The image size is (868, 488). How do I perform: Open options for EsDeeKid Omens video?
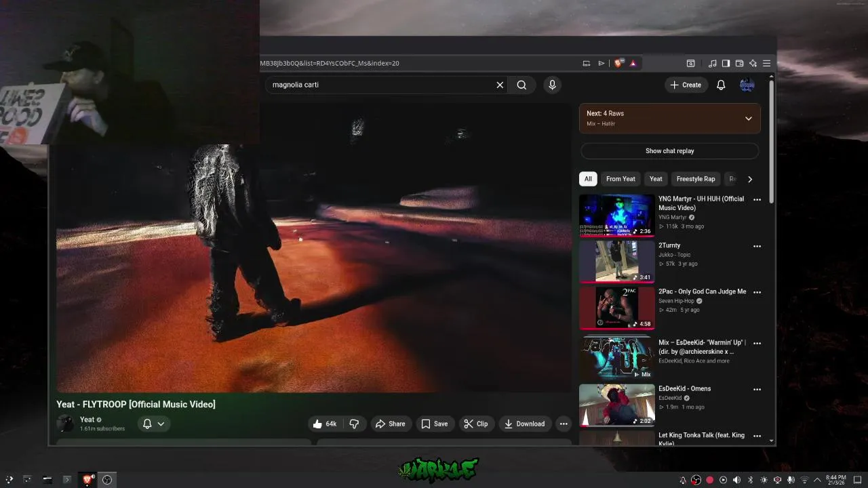pyautogui.click(x=757, y=389)
